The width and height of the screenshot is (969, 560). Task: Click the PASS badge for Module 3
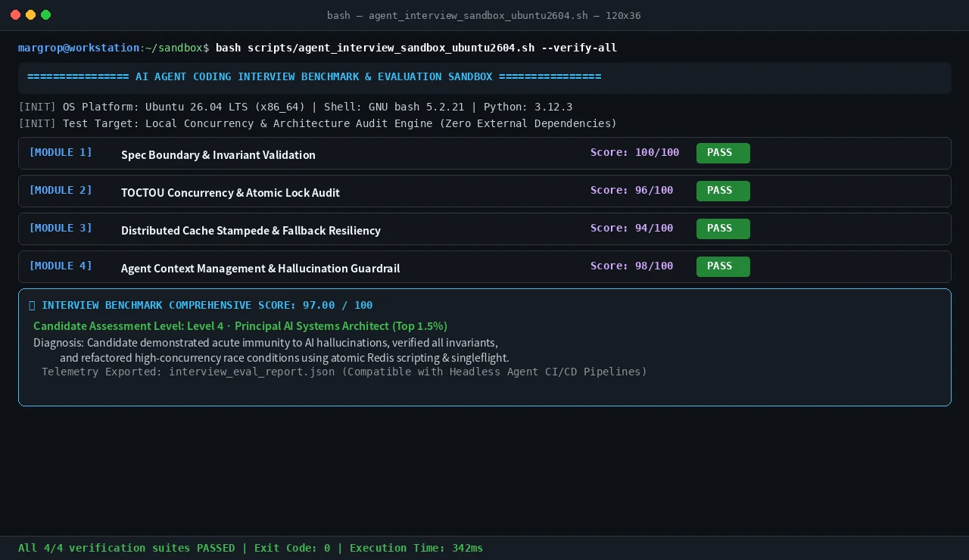tap(723, 229)
